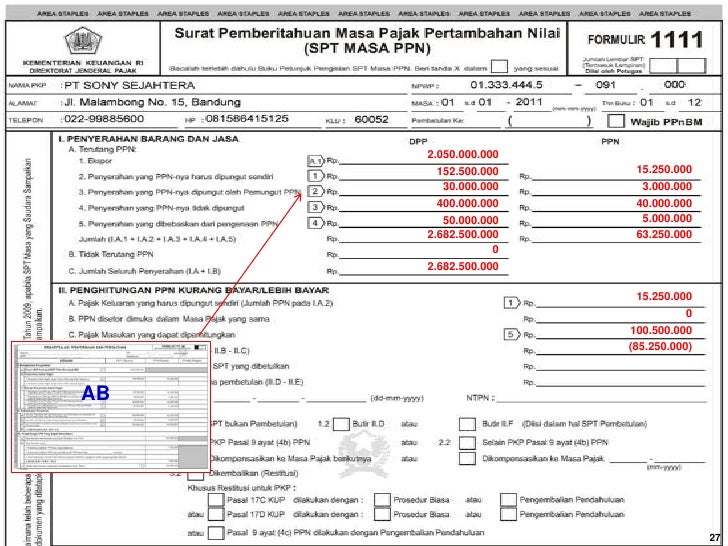728x546 pixels.
Task: Select address Jl. Malambong No. 15, Bandung
Action: [x=152, y=102]
